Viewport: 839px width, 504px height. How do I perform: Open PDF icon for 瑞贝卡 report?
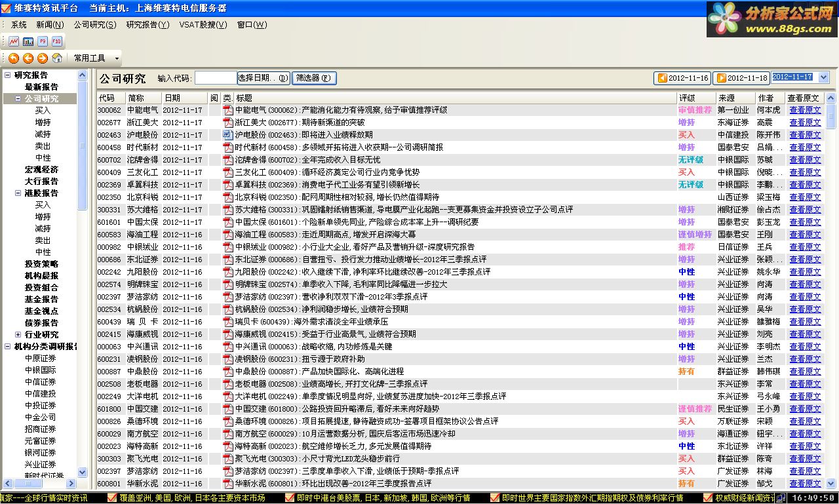click(x=228, y=322)
